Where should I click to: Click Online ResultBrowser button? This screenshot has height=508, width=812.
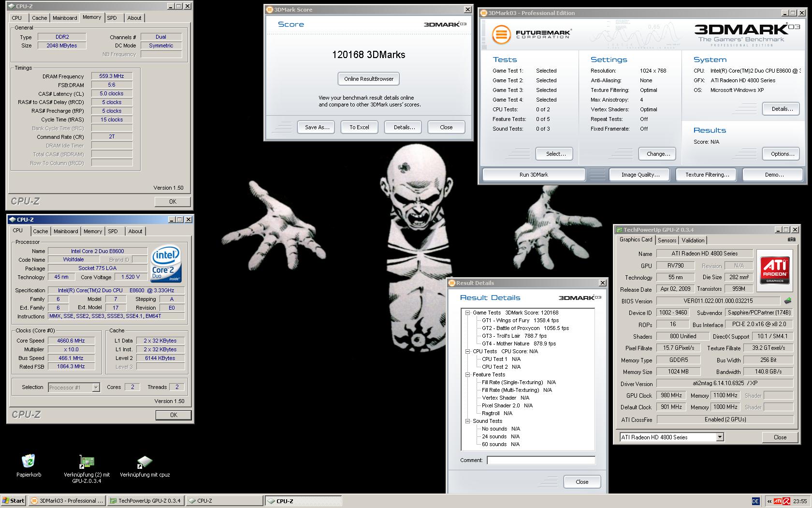click(369, 79)
